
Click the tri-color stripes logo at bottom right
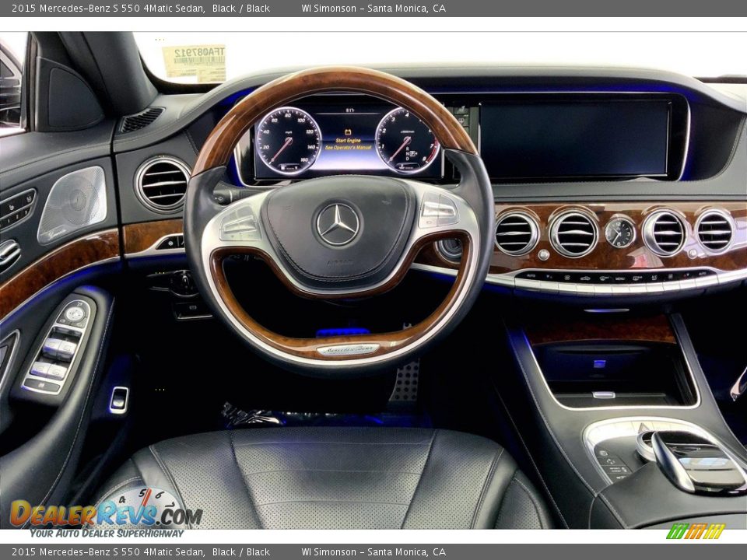tap(695, 531)
